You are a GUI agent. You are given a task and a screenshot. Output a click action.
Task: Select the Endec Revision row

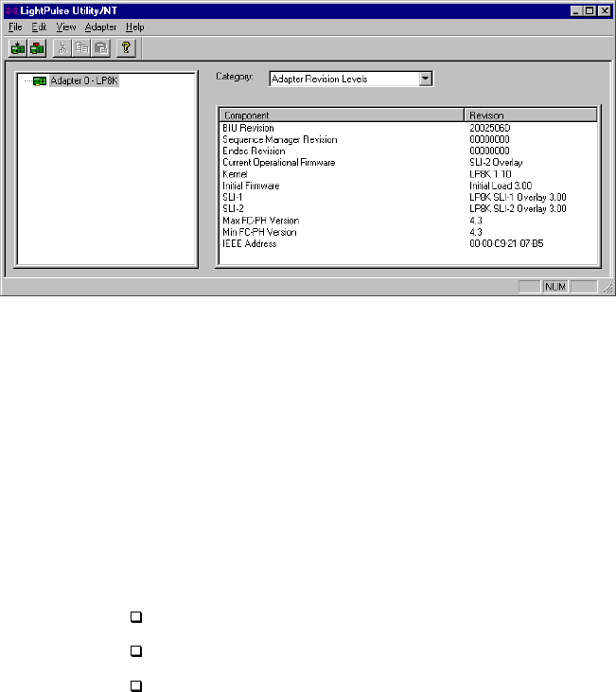pos(409,151)
